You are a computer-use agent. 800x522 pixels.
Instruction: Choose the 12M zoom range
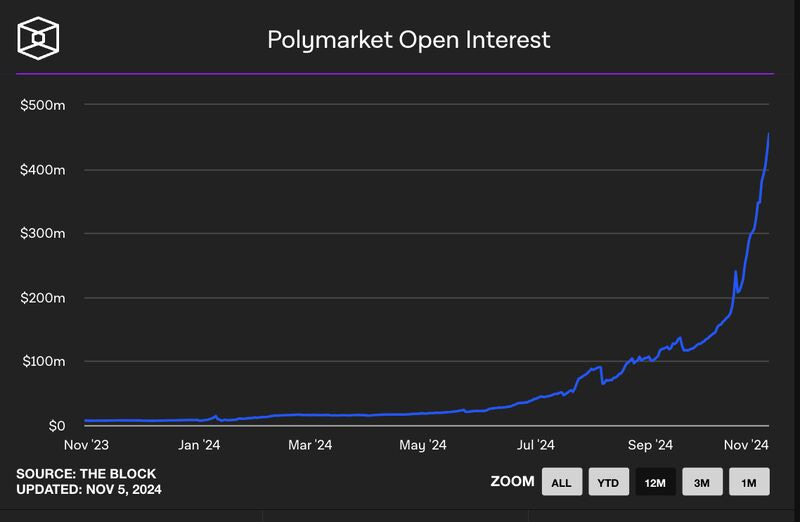click(x=655, y=482)
